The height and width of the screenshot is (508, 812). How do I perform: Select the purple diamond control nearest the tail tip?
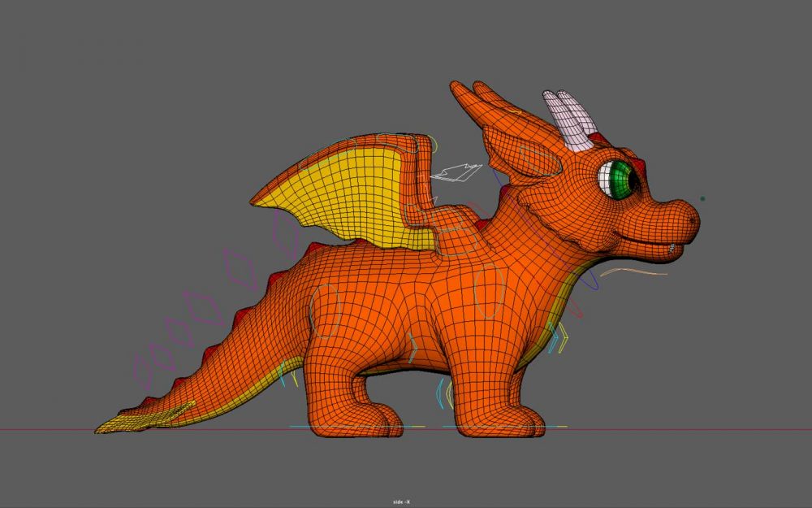coord(142,371)
